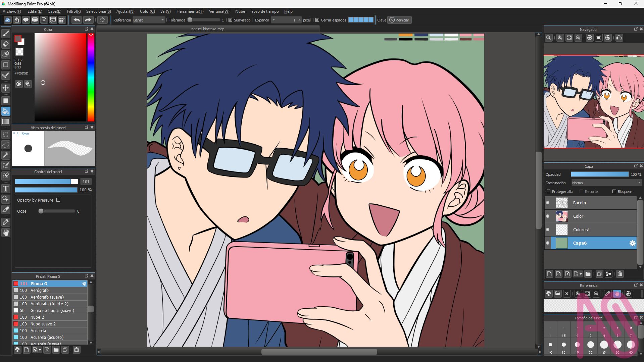Select the Move tool
Image resolution: width=644 pixels, height=362 pixels.
(6, 88)
